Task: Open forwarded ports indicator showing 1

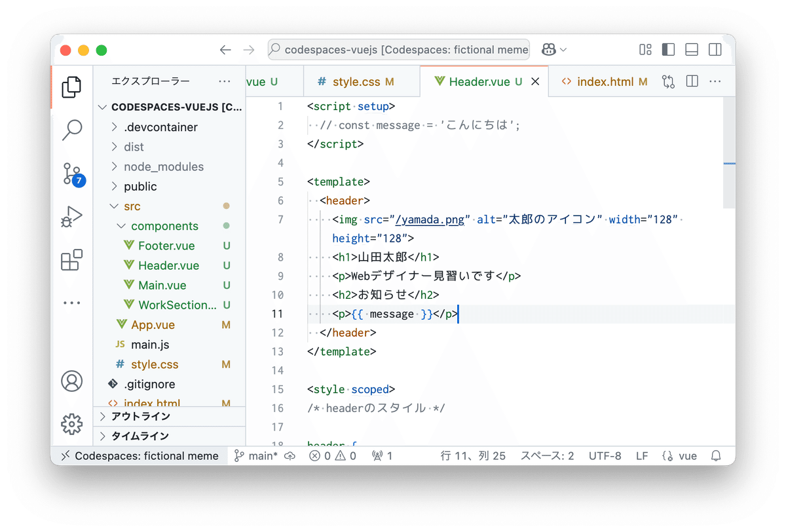Action: coord(382,456)
